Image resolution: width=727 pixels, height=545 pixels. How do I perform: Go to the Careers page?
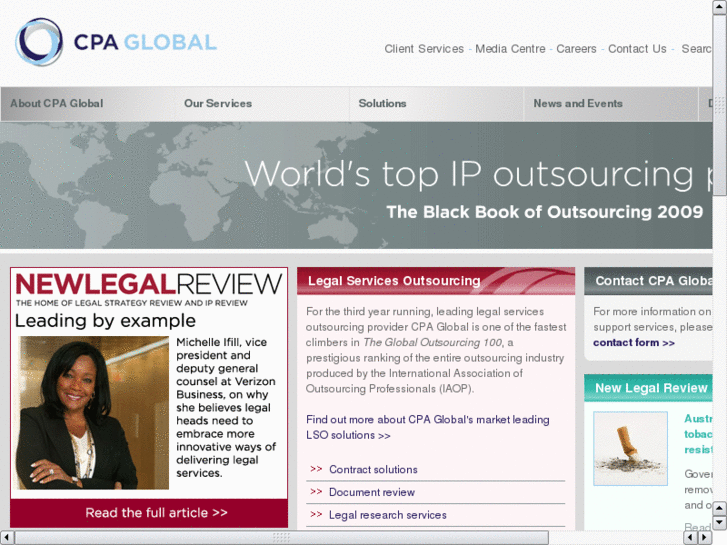point(576,49)
